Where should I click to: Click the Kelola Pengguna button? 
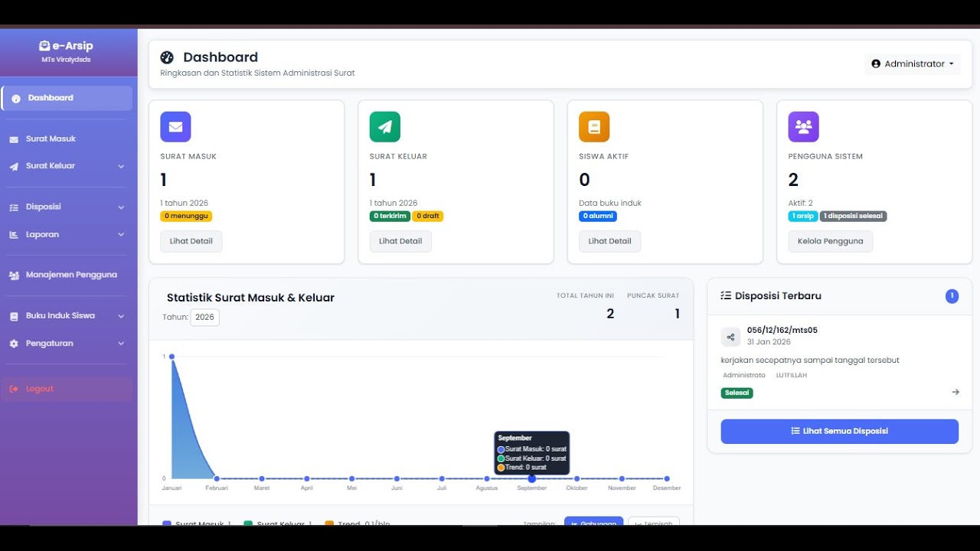(830, 241)
